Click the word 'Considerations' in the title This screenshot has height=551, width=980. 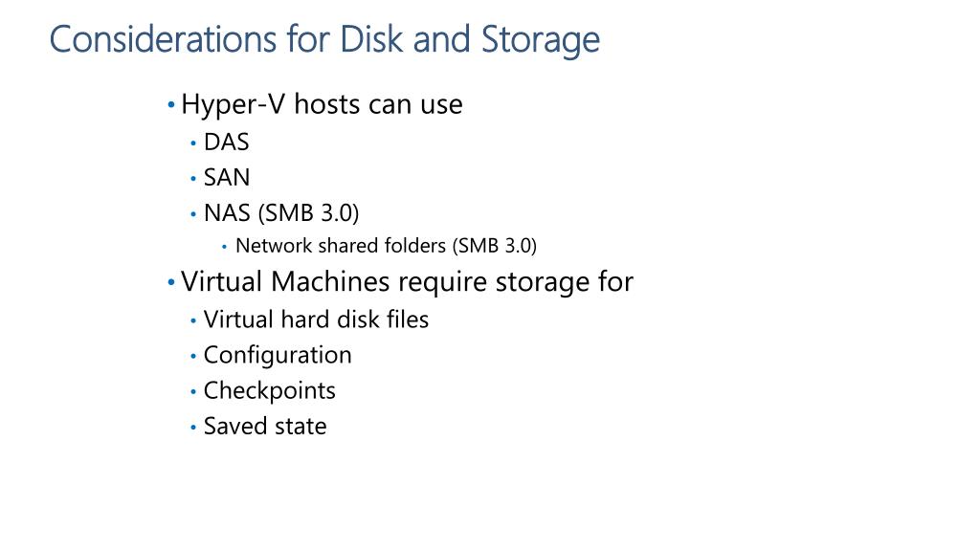pos(163,39)
